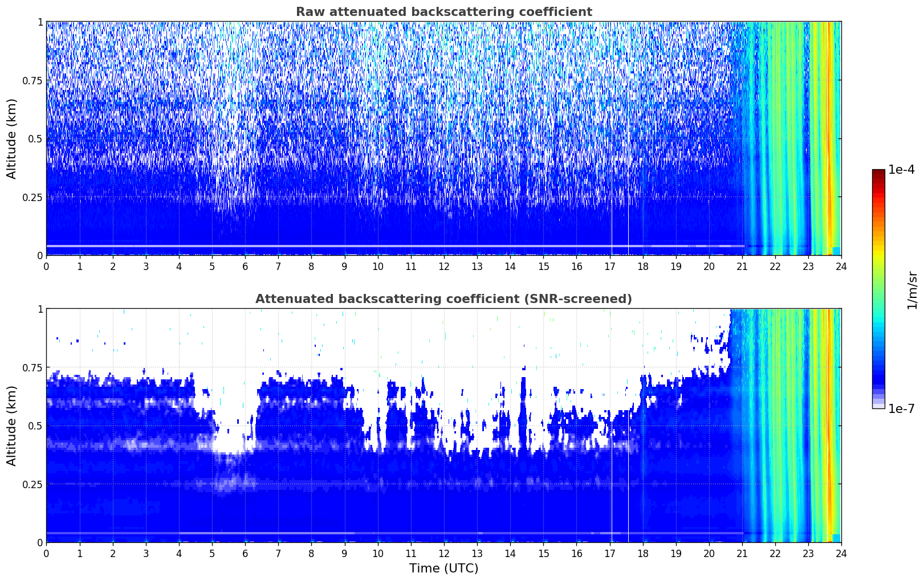Click the hour 24 tick label on raw plot
Image resolution: width=924 pixels, height=581 pixels.
[841, 266]
